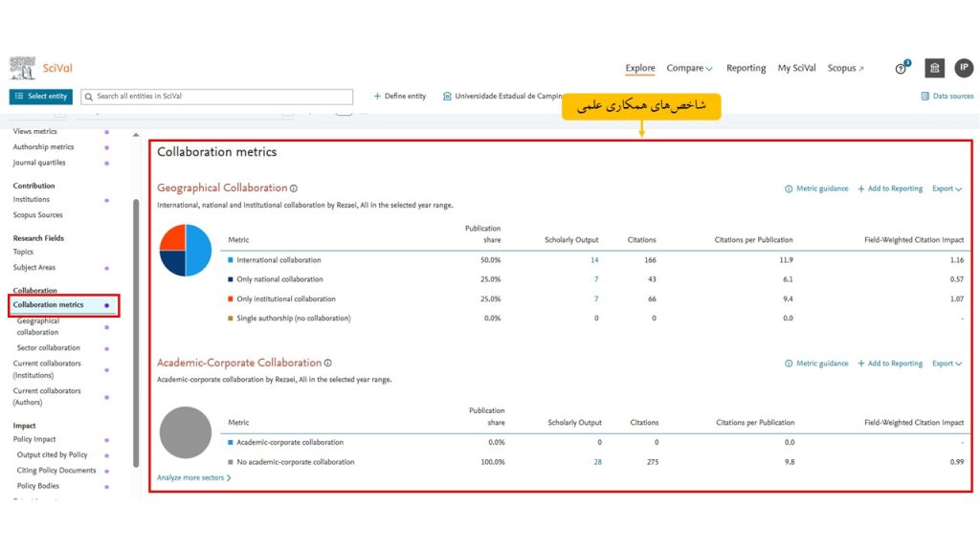Add Academic-Corporate Collaboration to Reporting
Image resolution: width=980 pixels, height=551 pixels.
point(890,364)
